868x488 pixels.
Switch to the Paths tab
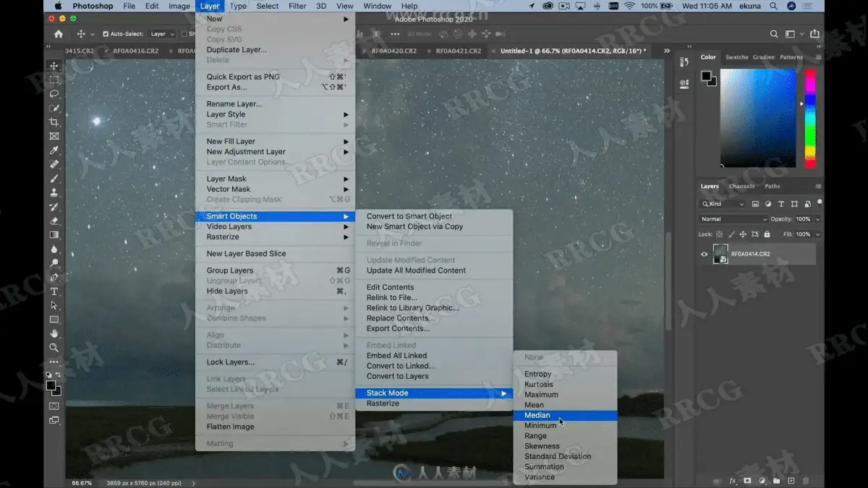pyautogui.click(x=772, y=187)
